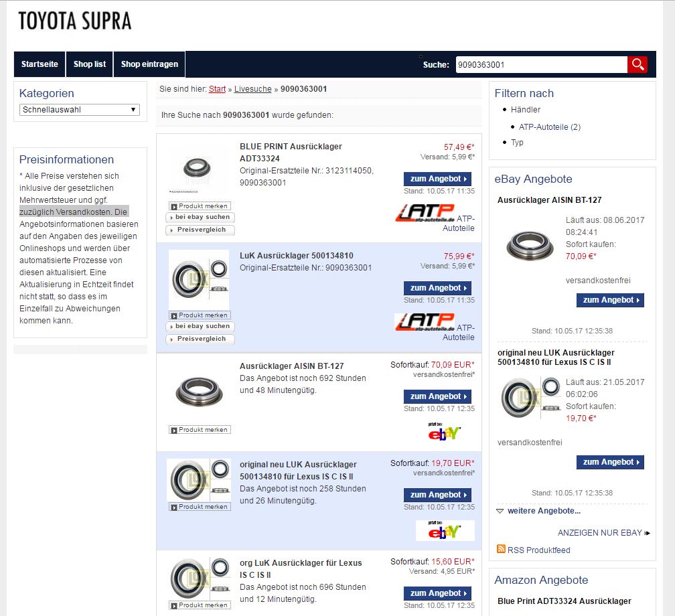Click Produkt merken for BLUE PRINT item
This screenshot has height=616, width=675.
pos(200,206)
